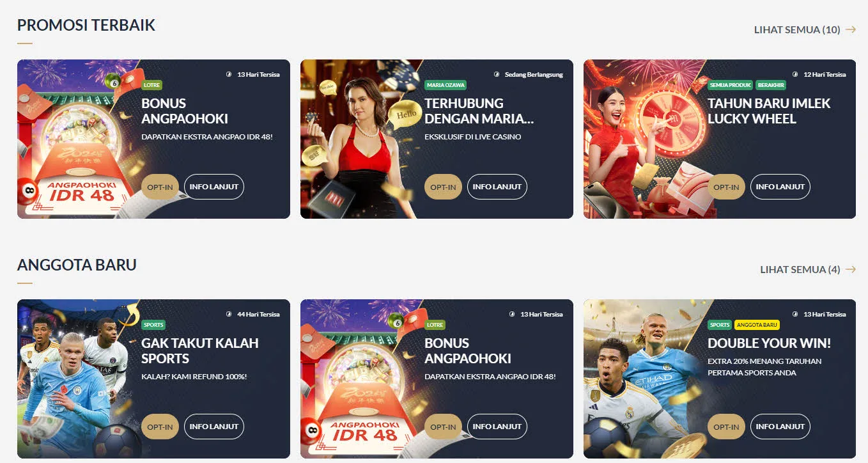
Task: Open Lihat Semua (10) promotions link
Action: pyautogui.click(x=797, y=29)
